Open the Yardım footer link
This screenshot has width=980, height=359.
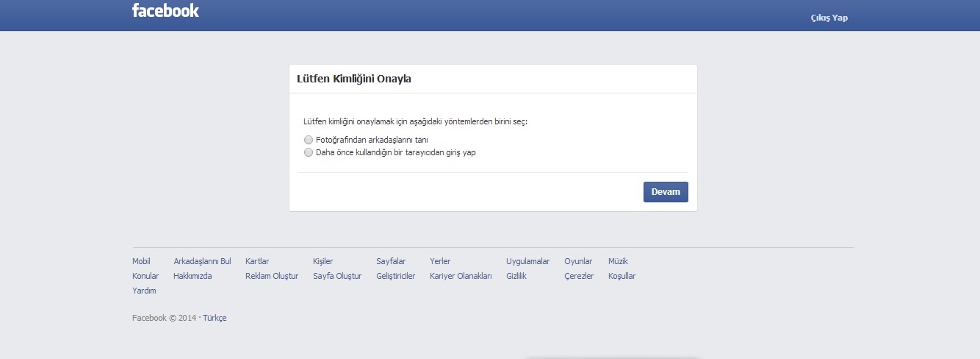click(x=144, y=291)
